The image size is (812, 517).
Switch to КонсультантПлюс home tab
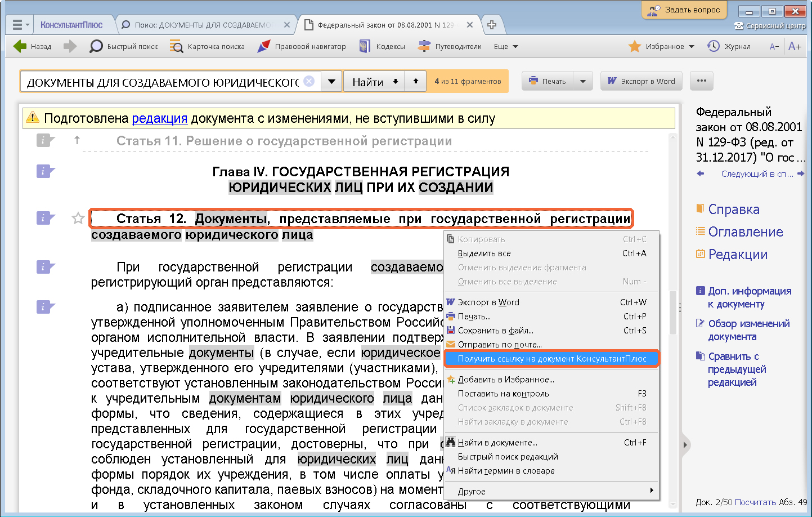[x=71, y=25]
